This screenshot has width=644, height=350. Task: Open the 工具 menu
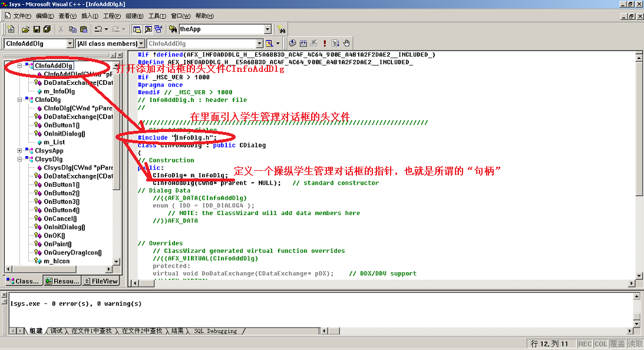click(x=157, y=16)
